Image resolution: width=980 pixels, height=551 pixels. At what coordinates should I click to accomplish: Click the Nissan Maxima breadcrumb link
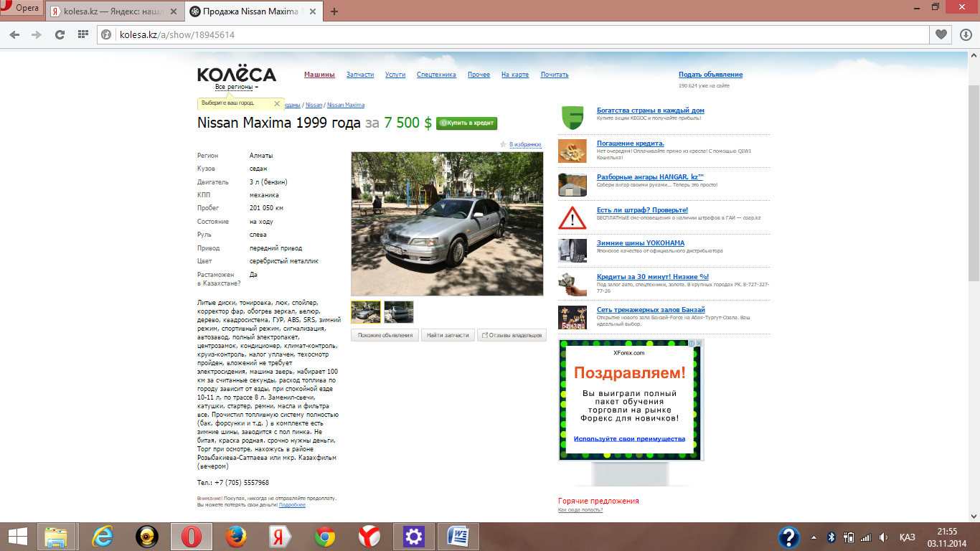[x=346, y=105]
